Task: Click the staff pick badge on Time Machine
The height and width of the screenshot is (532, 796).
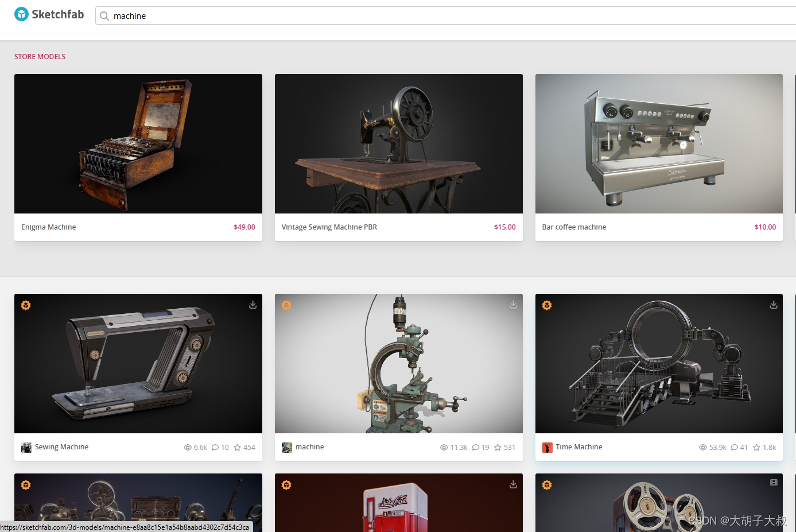Action: [547, 305]
